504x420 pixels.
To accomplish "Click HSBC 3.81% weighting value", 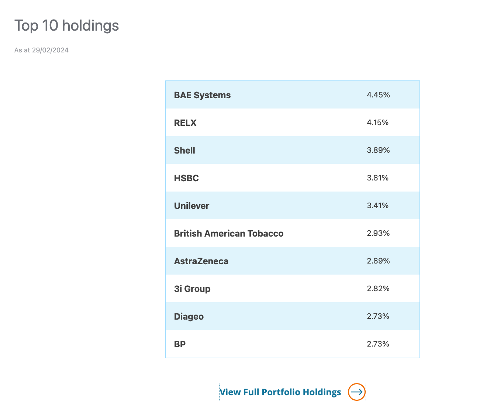I will click(377, 178).
